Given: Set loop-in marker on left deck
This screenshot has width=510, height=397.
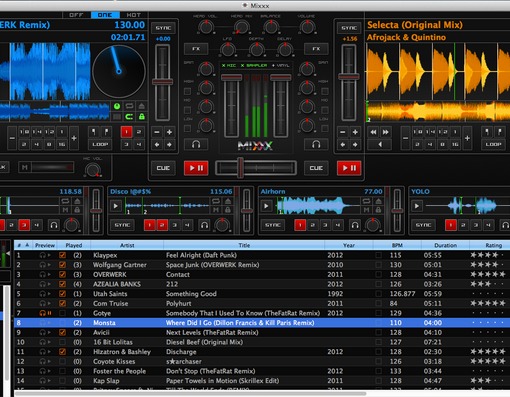Looking at the screenshot, I should (94, 132).
